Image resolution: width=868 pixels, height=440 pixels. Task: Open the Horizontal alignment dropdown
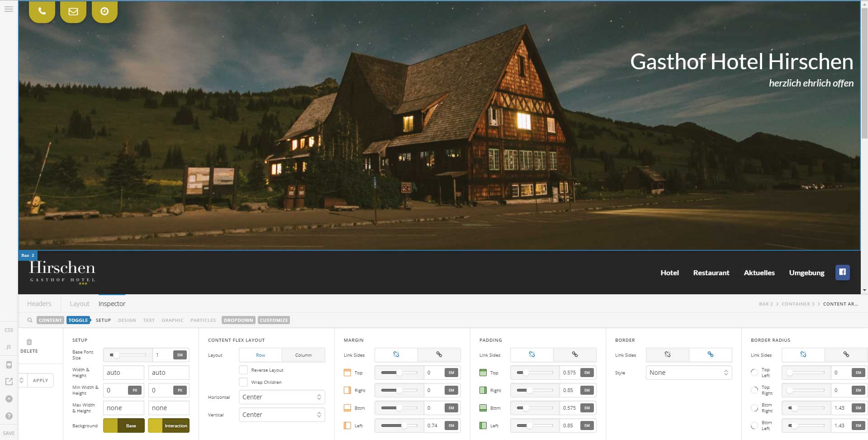(281, 397)
